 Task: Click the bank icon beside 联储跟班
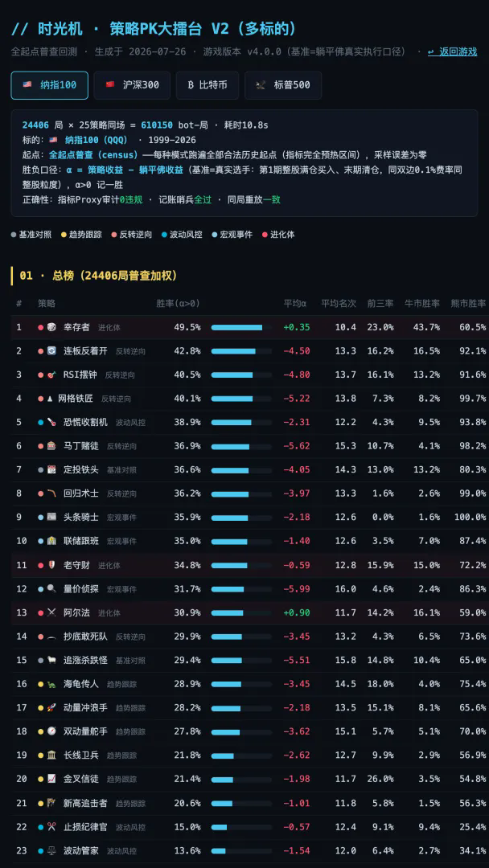[51, 541]
